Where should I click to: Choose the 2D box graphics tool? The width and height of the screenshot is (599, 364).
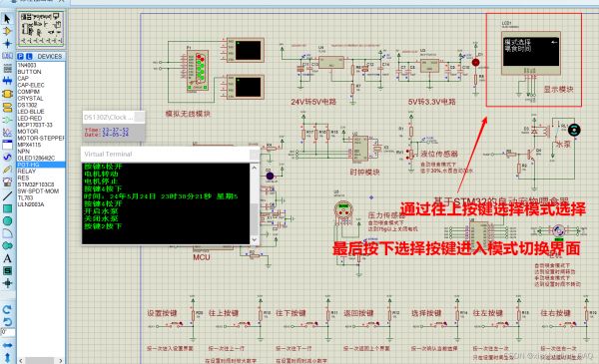point(7,208)
